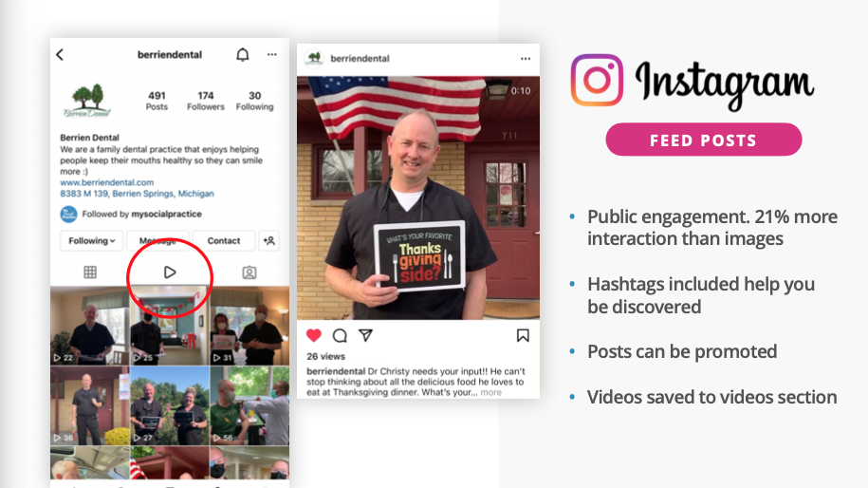This screenshot has height=488, width=868.
Task: Click the small berriendental avatar on the post
Action: point(314,58)
